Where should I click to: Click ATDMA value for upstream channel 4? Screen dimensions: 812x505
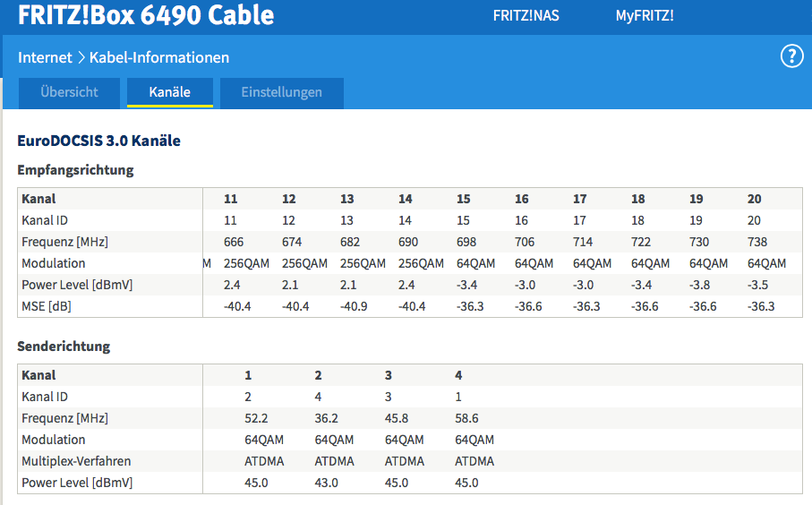[474, 461]
